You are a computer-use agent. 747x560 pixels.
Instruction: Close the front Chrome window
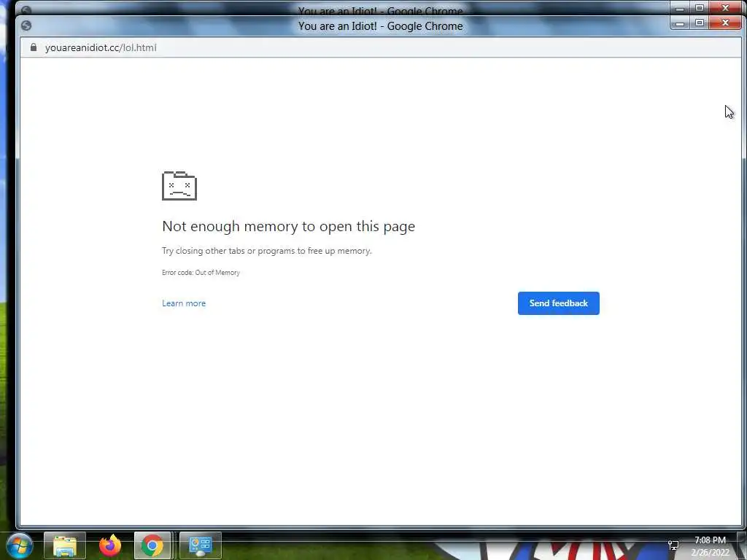tap(726, 23)
